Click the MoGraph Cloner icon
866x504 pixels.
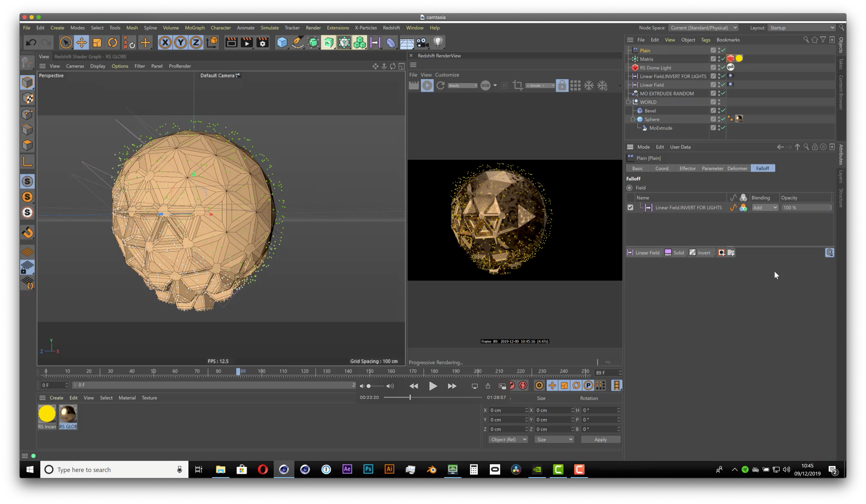[x=359, y=43]
